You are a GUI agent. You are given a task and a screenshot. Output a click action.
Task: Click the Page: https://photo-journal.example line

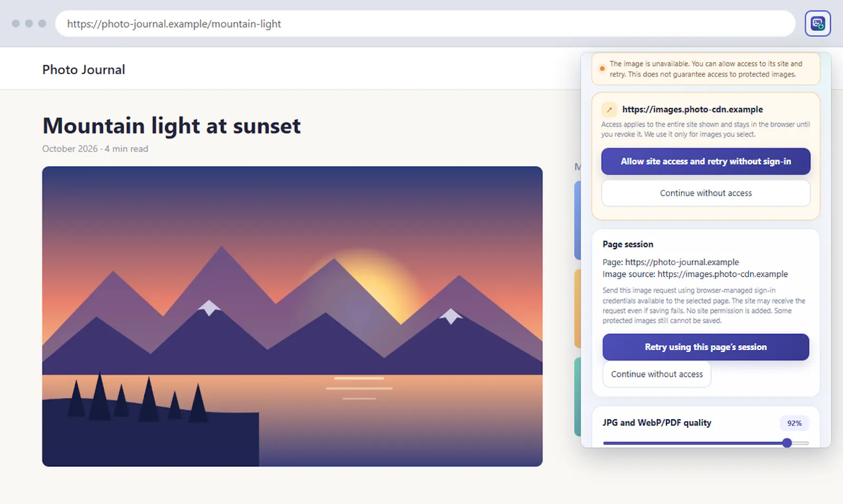(671, 262)
